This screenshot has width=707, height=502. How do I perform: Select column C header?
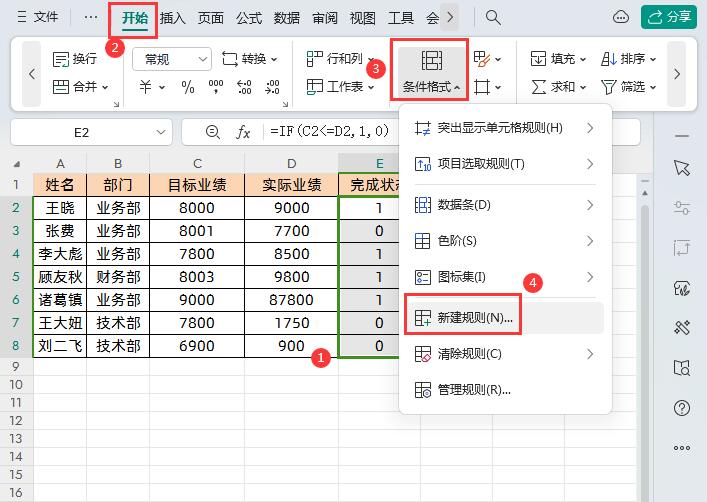[x=197, y=164]
